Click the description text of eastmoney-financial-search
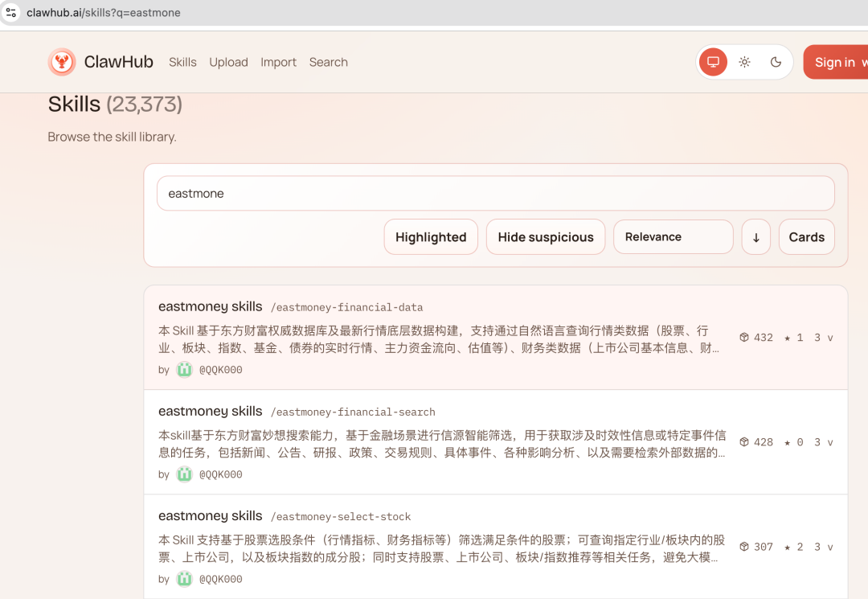 pyautogui.click(x=442, y=444)
